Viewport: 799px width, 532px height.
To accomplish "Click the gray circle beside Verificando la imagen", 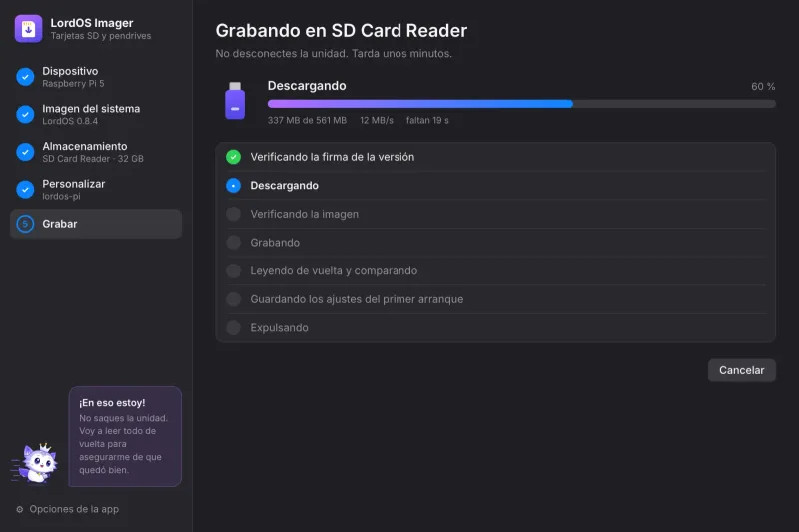I will point(234,214).
